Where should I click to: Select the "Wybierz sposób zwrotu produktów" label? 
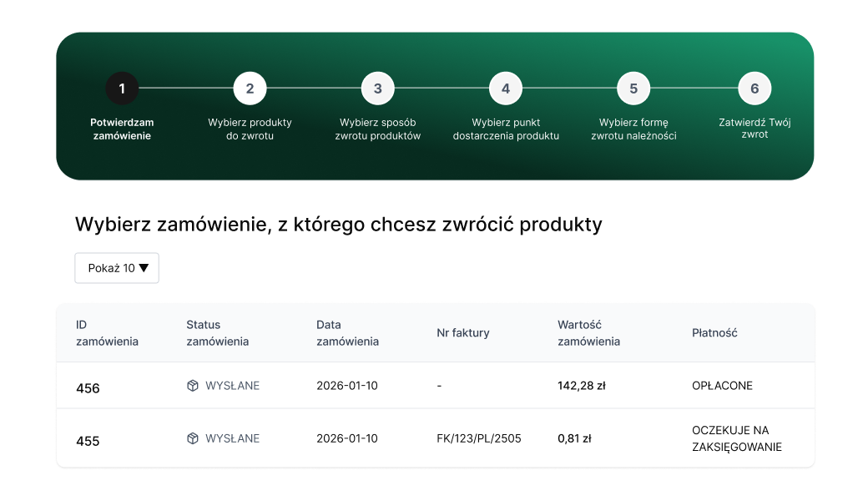click(x=377, y=129)
